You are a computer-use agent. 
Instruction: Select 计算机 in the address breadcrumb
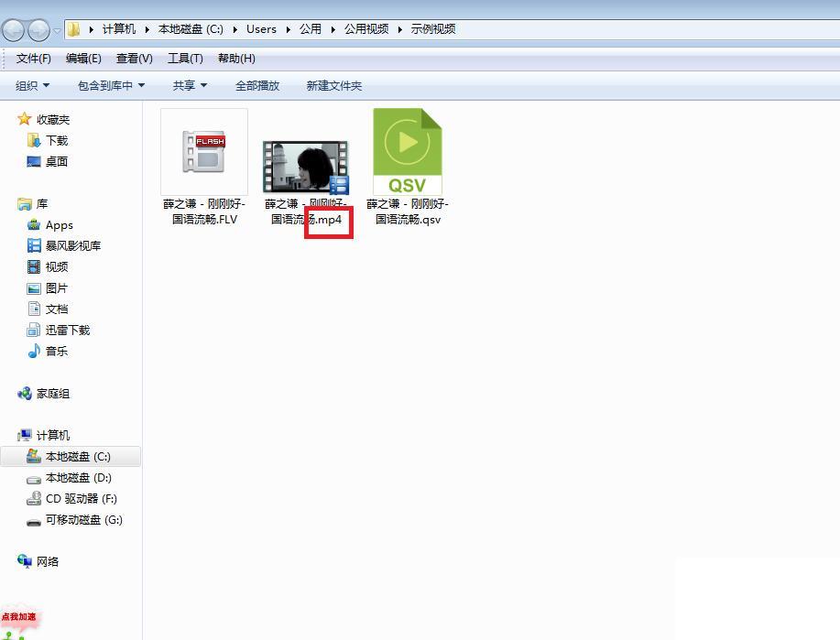119,29
